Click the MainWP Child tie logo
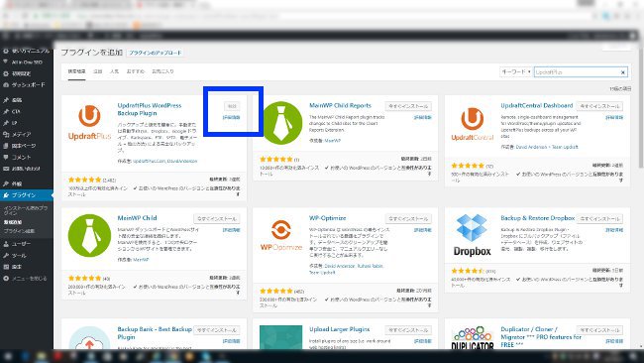Image resolution: width=644 pixels, height=363 pixels. (89, 236)
